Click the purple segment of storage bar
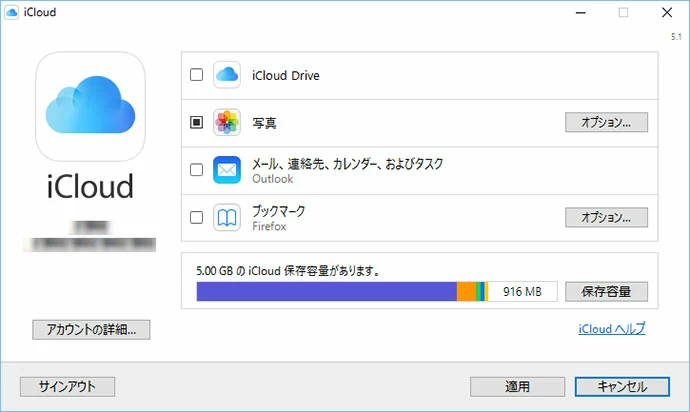This screenshot has width=690, height=412. pyautogui.click(x=326, y=292)
